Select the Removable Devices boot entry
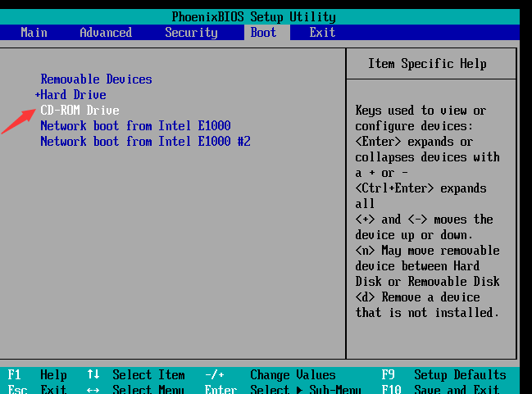This screenshot has height=394, width=532. coord(96,79)
